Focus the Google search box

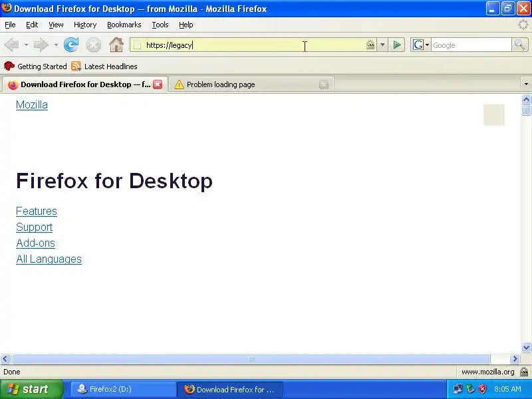471,45
